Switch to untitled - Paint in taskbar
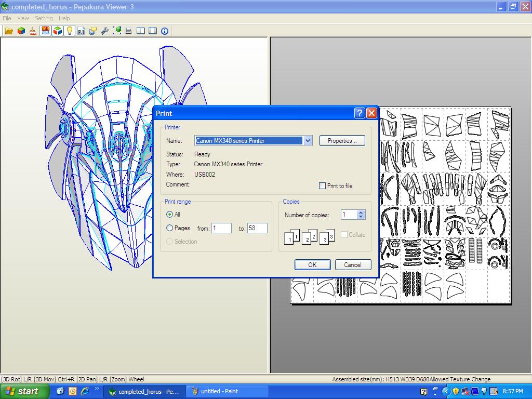The width and height of the screenshot is (532, 399). pyautogui.click(x=228, y=391)
